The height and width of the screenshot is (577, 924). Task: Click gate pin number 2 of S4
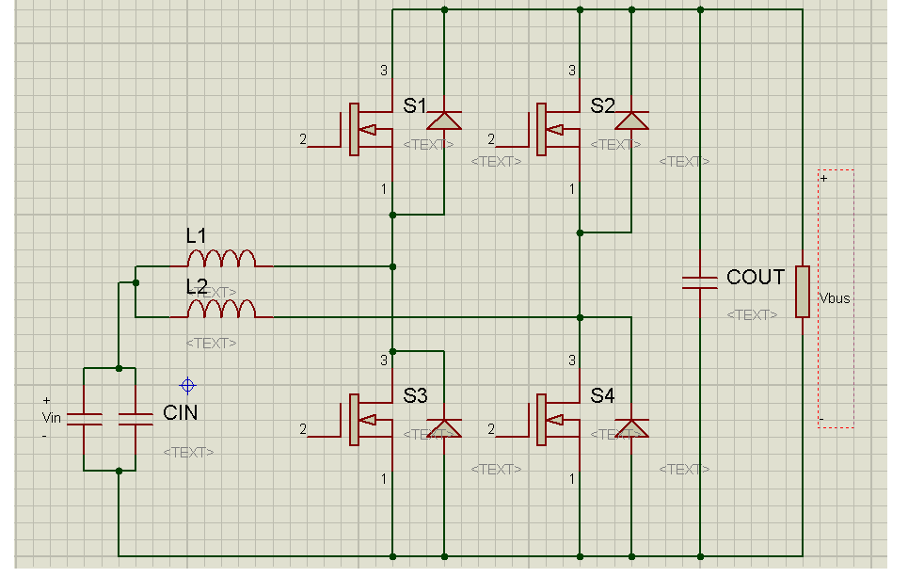(491, 429)
